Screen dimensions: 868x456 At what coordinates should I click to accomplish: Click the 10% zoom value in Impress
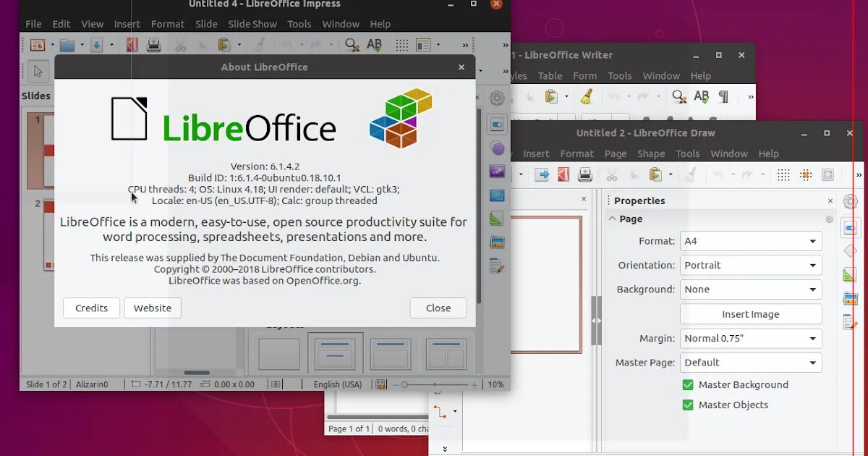pyautogui.click(x=495, y=384)
